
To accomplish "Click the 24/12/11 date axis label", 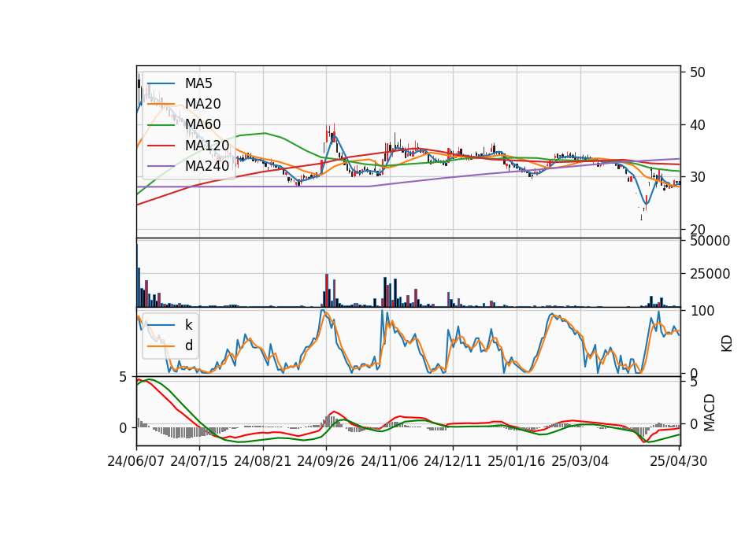I will (453, 461).
